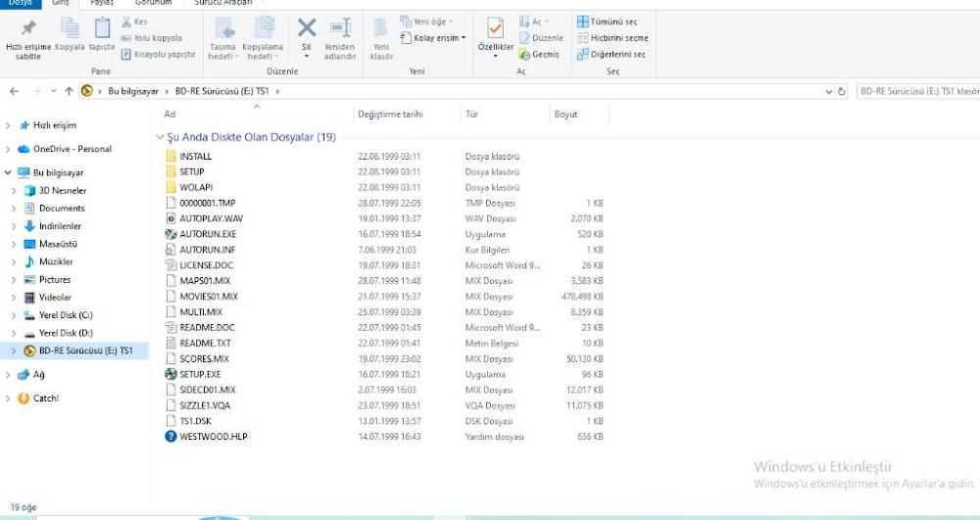The image size is (980, 520).
Task: Click the Back navigation arrow
Action: click(15, 91)
